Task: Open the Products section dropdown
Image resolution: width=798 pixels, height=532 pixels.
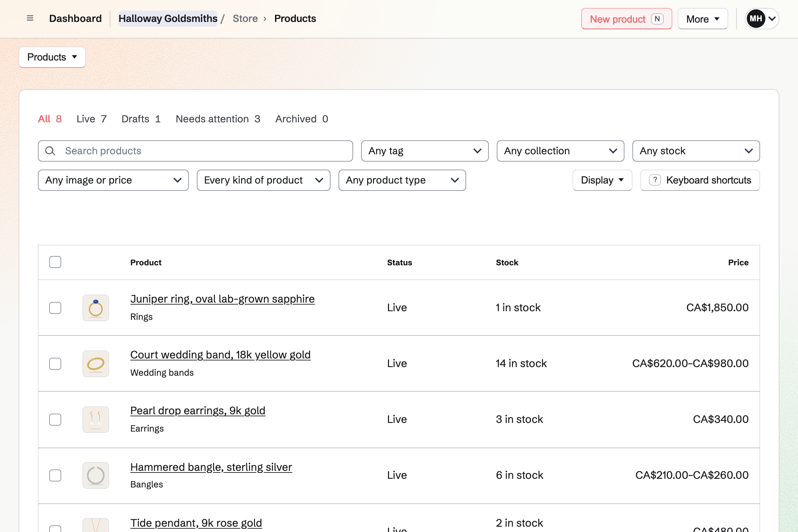Action: 52,57
